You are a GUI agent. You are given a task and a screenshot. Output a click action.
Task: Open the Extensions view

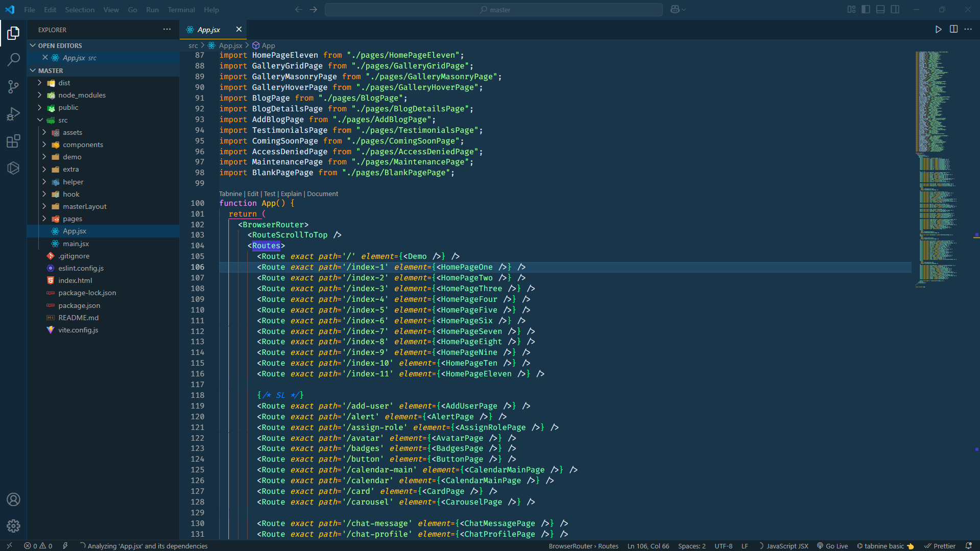[x=13, y=141]
